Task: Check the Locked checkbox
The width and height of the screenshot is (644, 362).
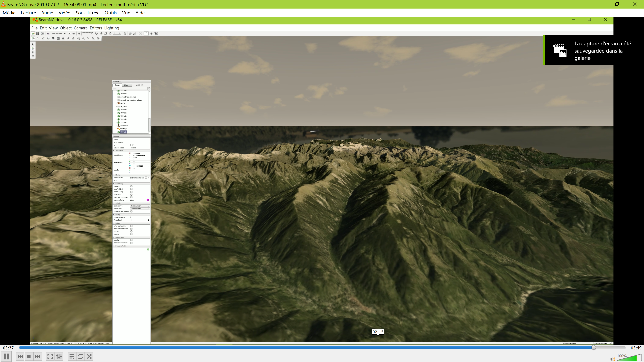Action: (131, 234)
